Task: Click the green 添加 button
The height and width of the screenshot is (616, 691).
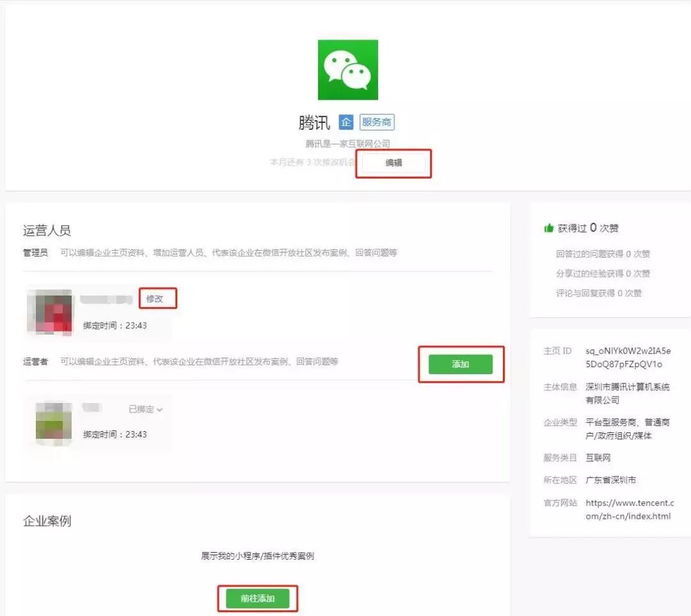Action: point(461,364)
